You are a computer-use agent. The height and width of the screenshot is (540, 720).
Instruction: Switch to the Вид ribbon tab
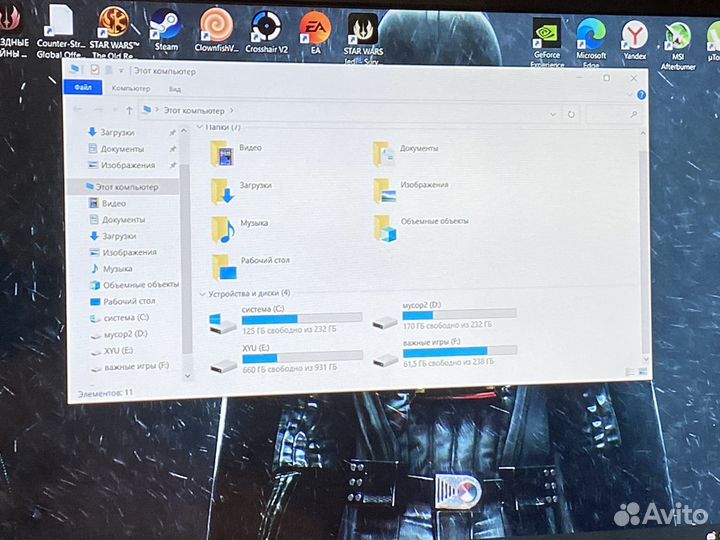(175, 89)
